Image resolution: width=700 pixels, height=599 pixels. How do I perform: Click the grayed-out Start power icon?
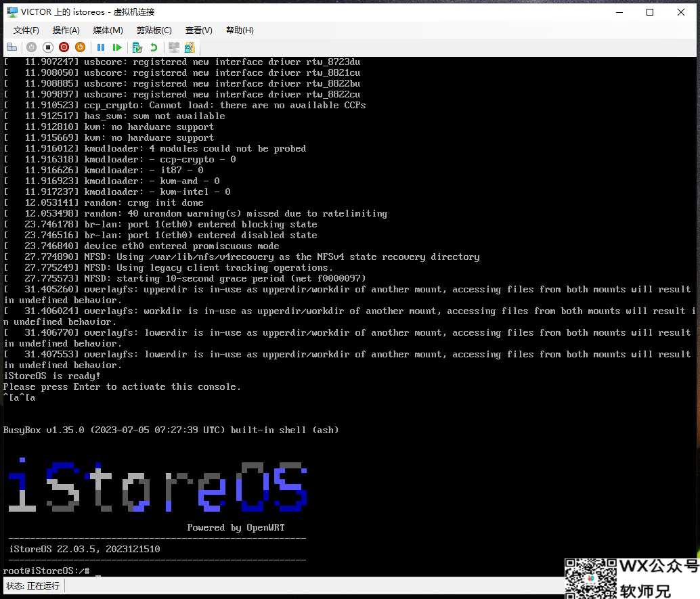(31, 47)
